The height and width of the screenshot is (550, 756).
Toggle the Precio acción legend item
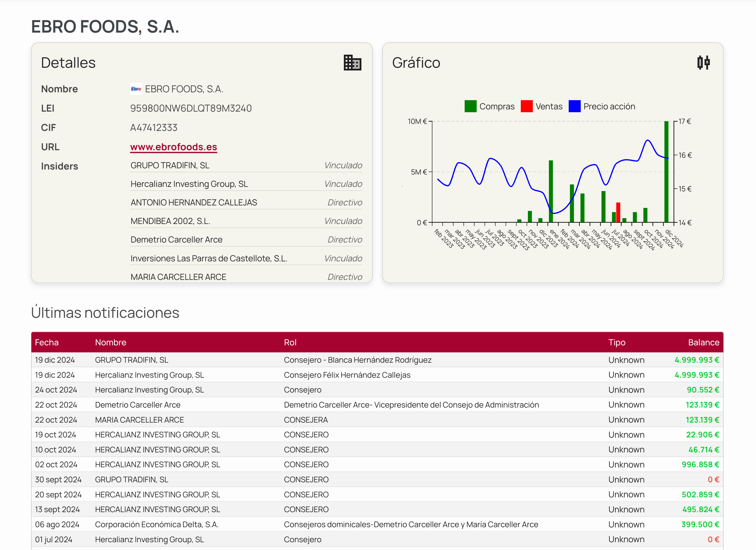pos(602,106)
